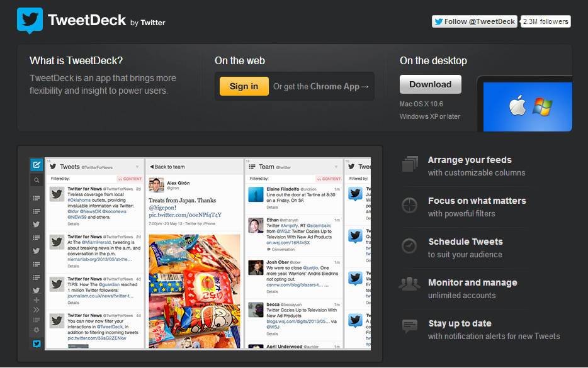The width and height of the screenshot is (588, 368).
Task: Click the yellow Sign in button
Action: pyautogui.click(x=244, y=86)
